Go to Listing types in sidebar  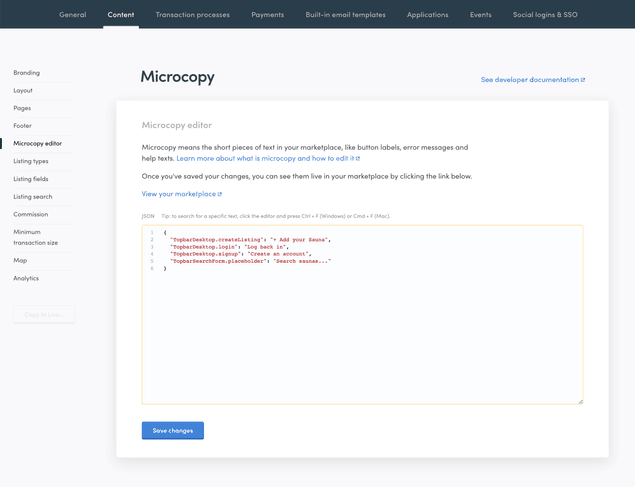31,161
